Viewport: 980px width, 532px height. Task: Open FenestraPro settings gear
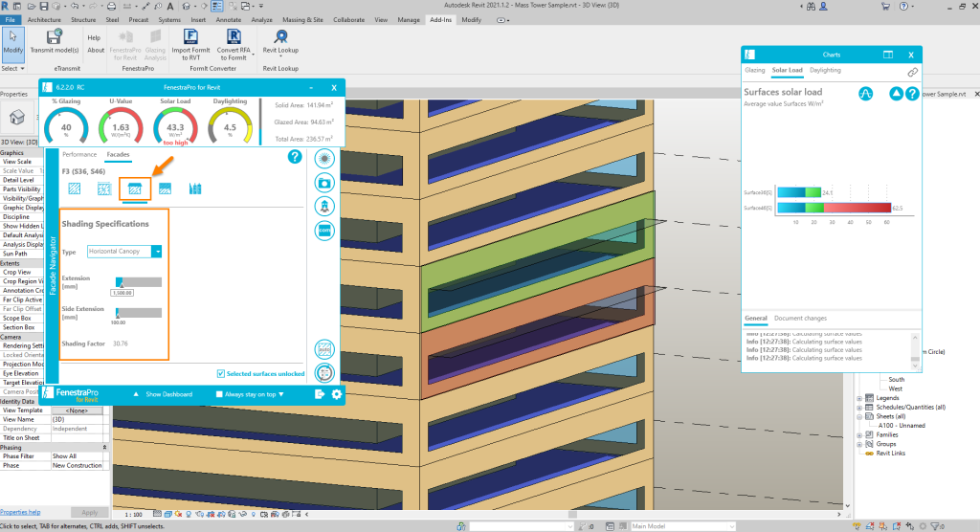[337, 394]
